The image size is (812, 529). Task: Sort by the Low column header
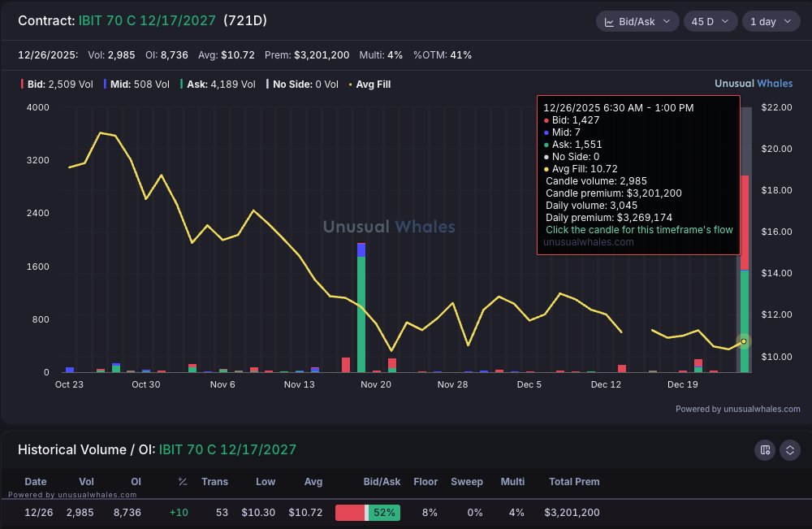click(266, 482)
